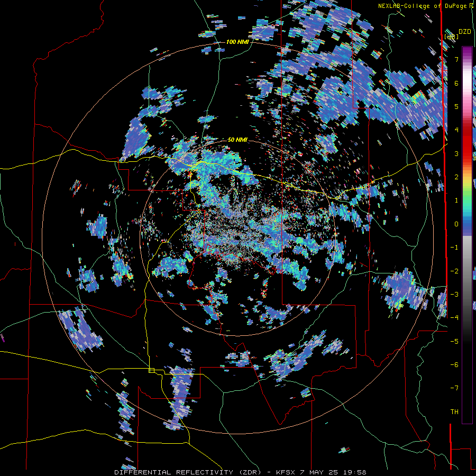Click the [dB] units label
This screenshot has width=476, height=476.
451,37
